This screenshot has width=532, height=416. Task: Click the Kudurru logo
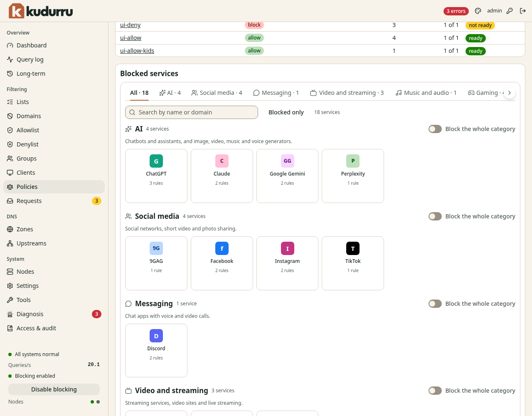click(41, 11)
